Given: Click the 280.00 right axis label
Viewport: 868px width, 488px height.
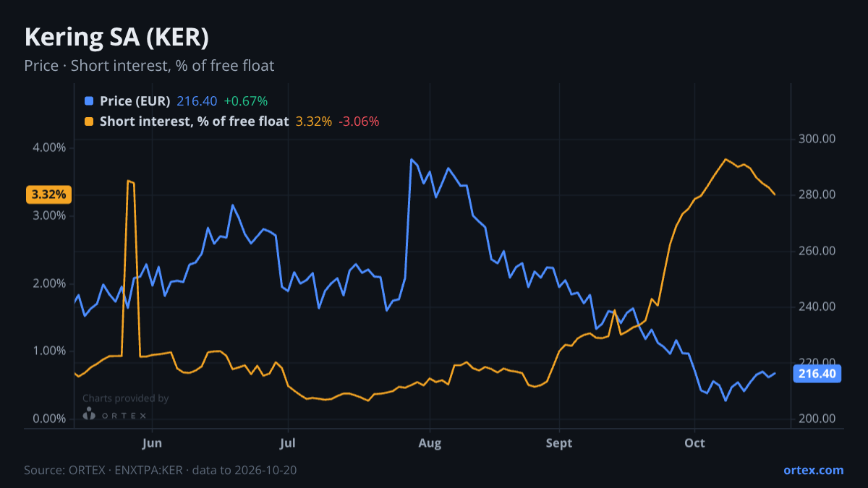Looking at the screenshot, I should [817, 195].
